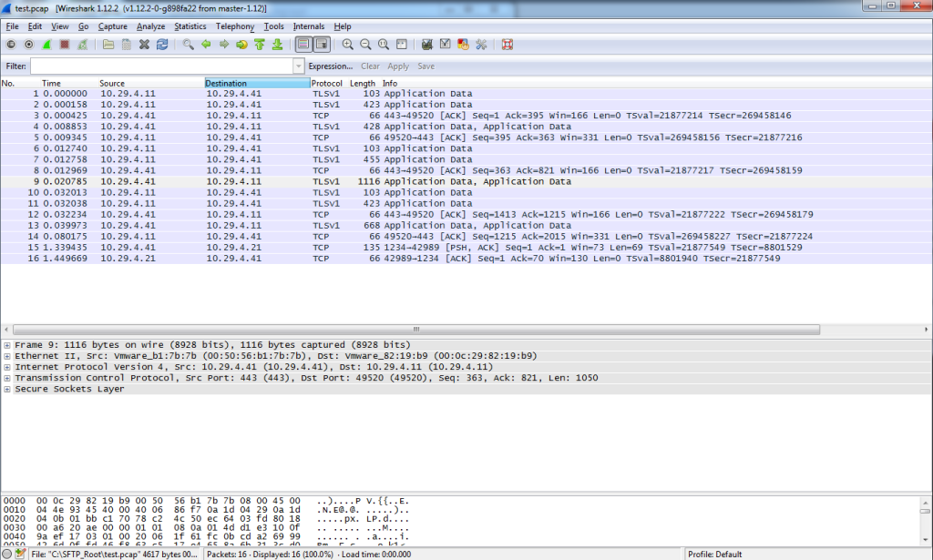Screen dimensions: 933x560
Task: Open help with lifebuoy icon
Action: point(507,45)
